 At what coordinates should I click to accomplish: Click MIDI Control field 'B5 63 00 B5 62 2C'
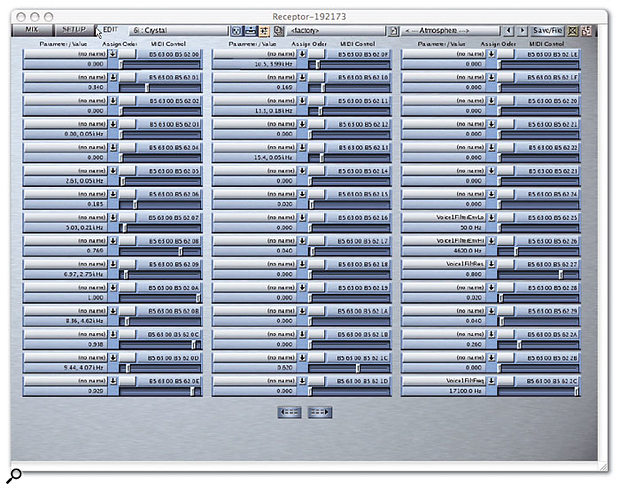coord(547,380)
